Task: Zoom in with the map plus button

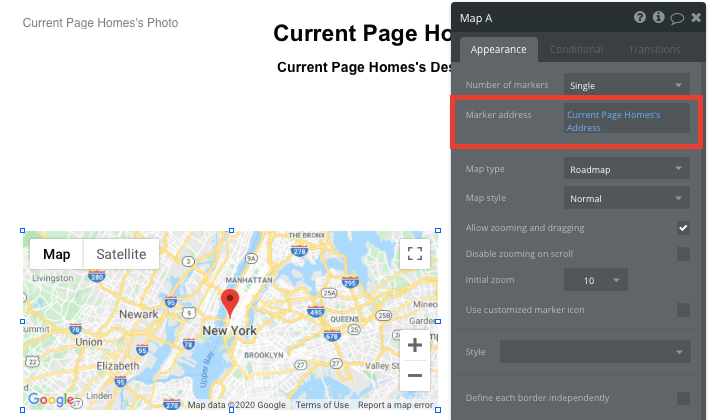Action: [415, 345]
